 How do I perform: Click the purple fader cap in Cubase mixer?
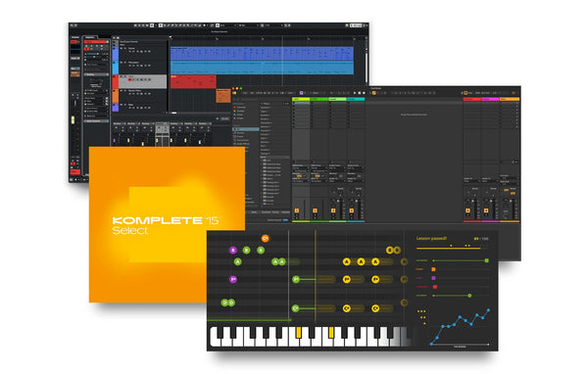point(115,141)
